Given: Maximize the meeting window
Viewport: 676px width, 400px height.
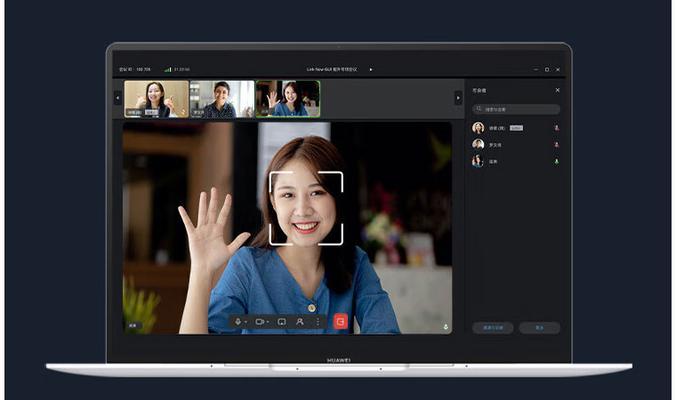Looking at the screenshot, I should (547, 69).
